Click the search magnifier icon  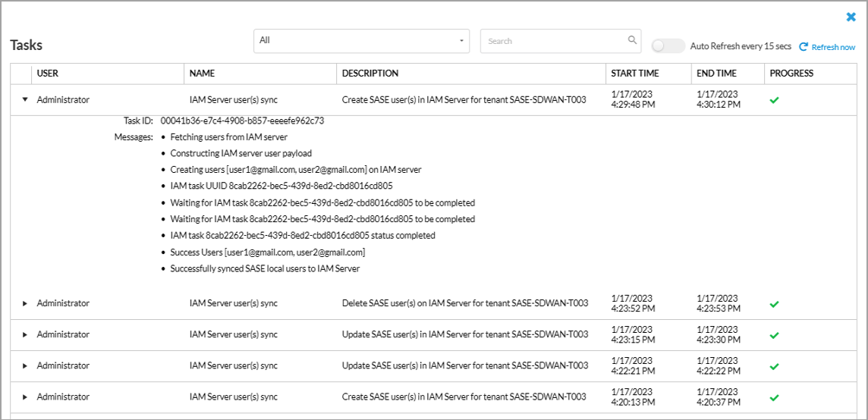point(632,40)
